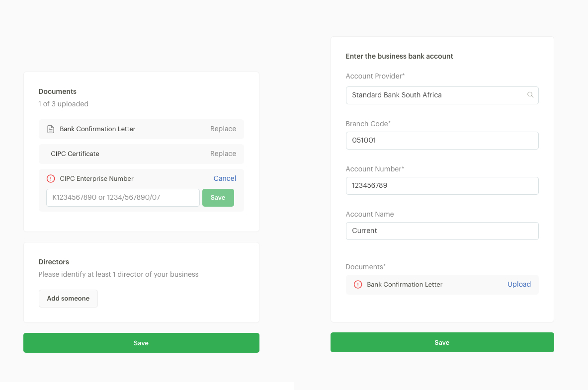Replace the CIPC Certificate document
Viewport: 588px width, 390px height.
pos(223,154)
